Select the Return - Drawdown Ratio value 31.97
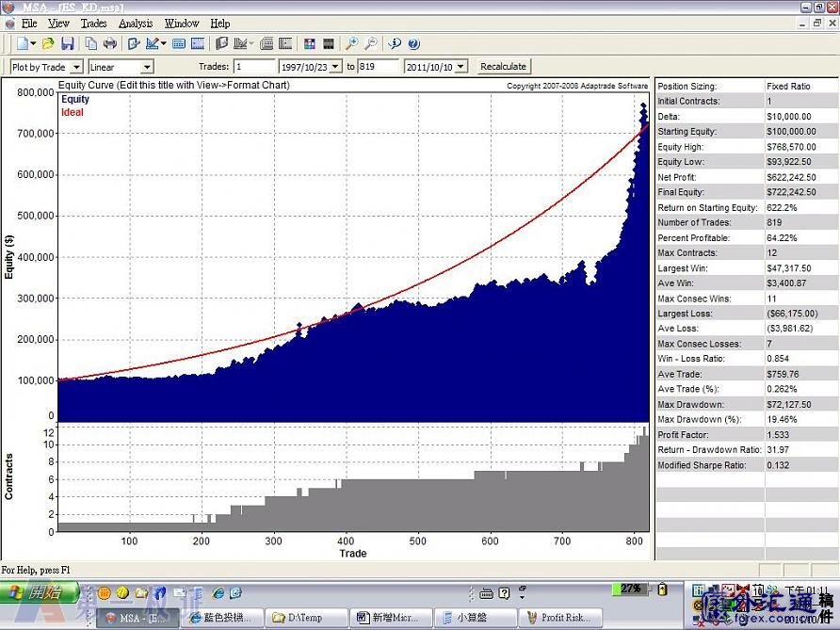Screen dimensions: 840x630 coord(778,450)
